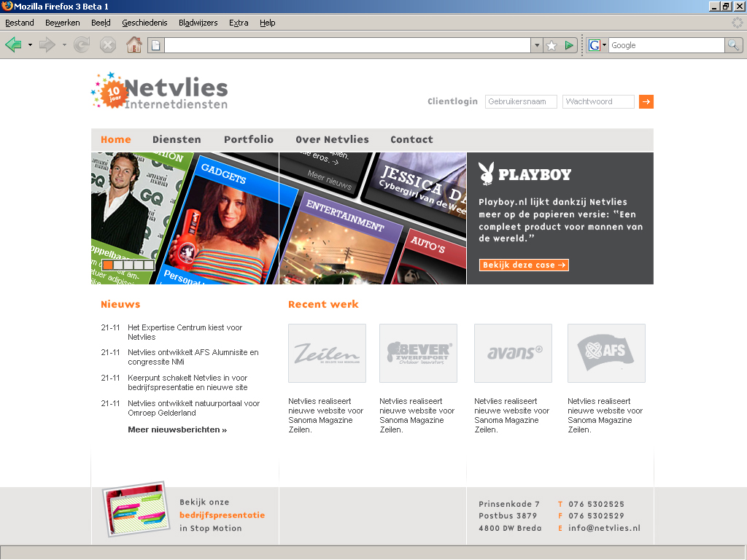
Task: Open news item about AFS Alumnisite en congressite
Action: [x=193, y=357]
